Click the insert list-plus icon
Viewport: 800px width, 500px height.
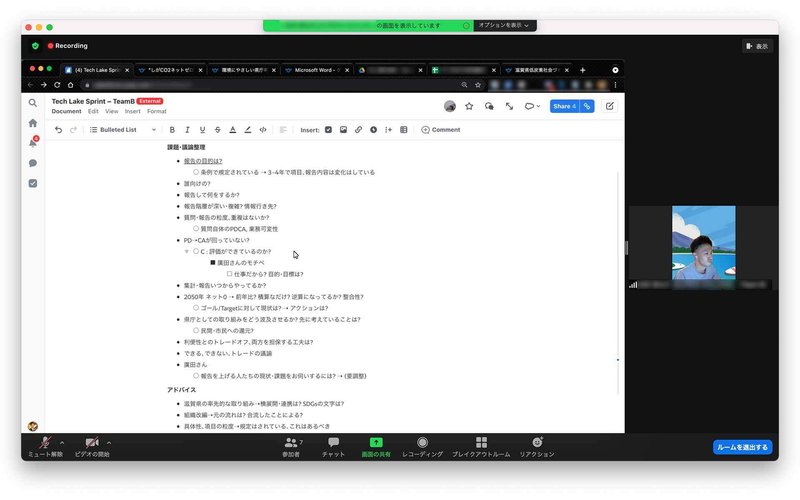388,130
